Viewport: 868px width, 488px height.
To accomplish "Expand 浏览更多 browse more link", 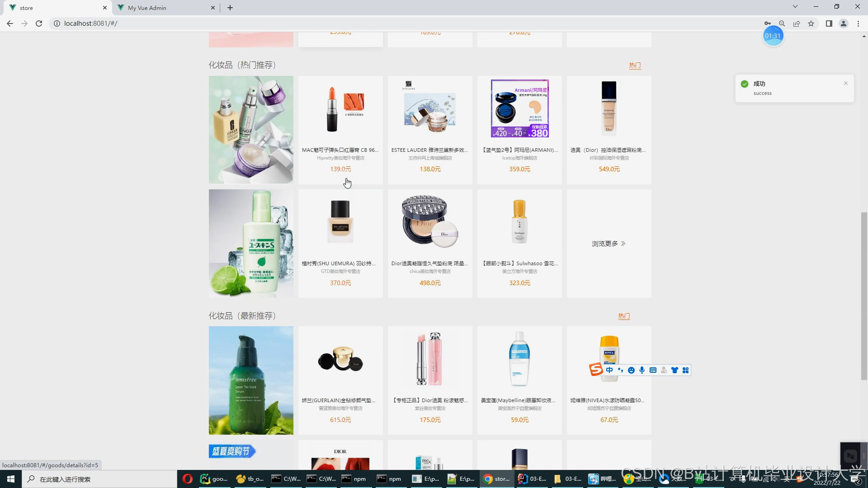I will 609,244.
